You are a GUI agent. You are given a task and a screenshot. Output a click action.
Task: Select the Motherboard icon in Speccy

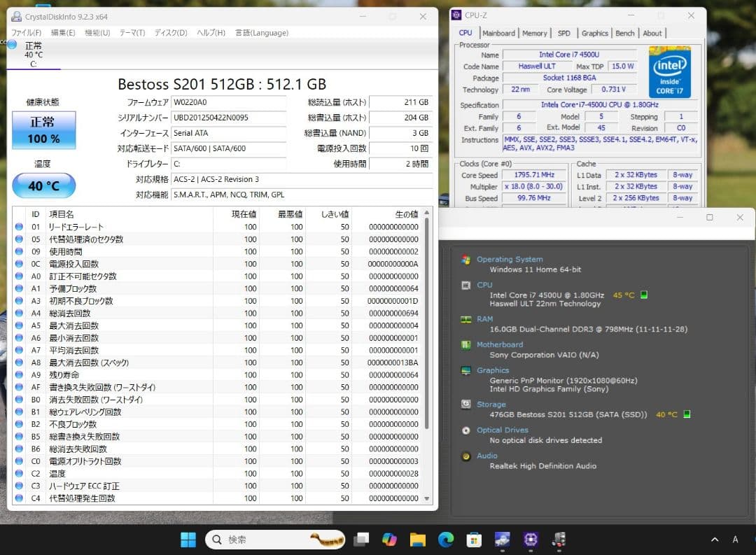[465, 344]
